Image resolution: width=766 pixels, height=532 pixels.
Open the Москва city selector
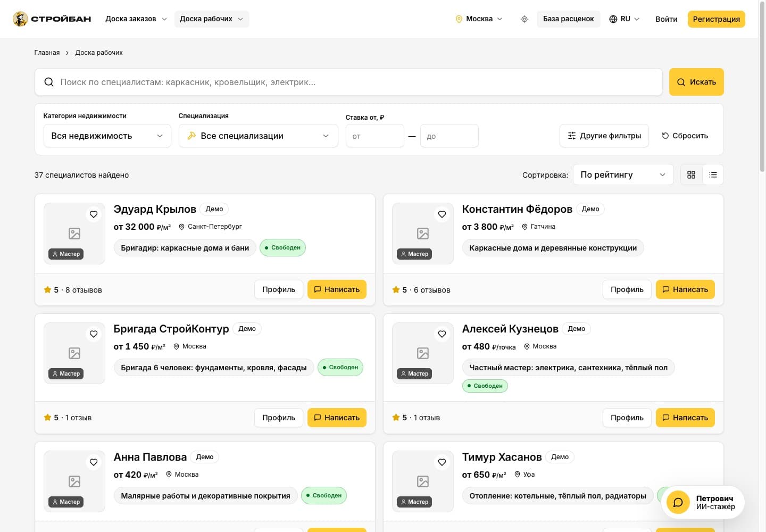479,19
